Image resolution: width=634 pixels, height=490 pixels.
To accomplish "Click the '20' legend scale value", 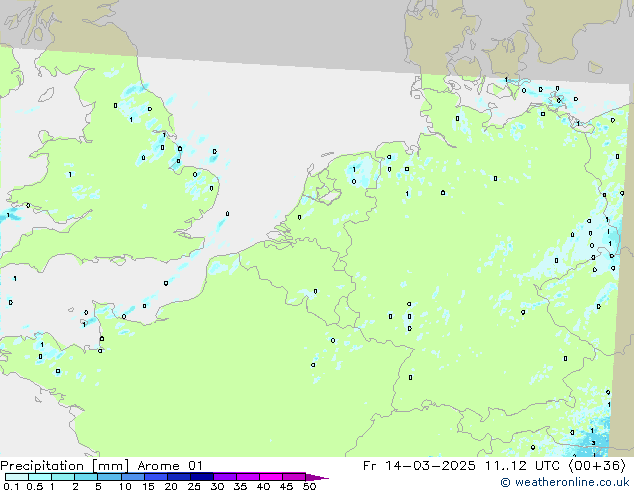I will (171, 486).
